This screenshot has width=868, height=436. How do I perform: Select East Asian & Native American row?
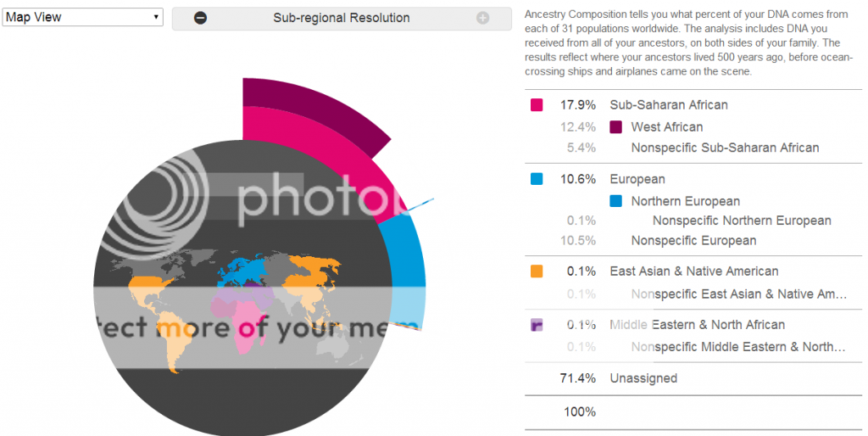click(x=693, y=271)
